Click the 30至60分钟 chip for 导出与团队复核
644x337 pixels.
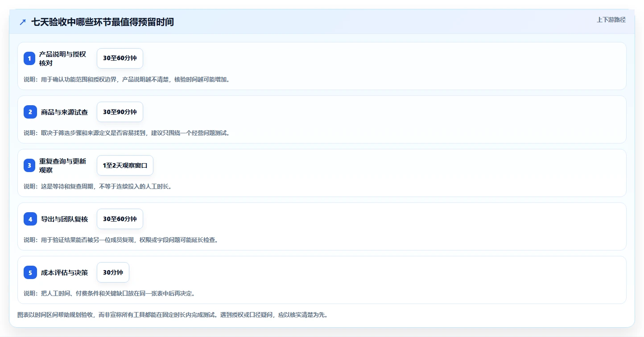click(120, 219)
